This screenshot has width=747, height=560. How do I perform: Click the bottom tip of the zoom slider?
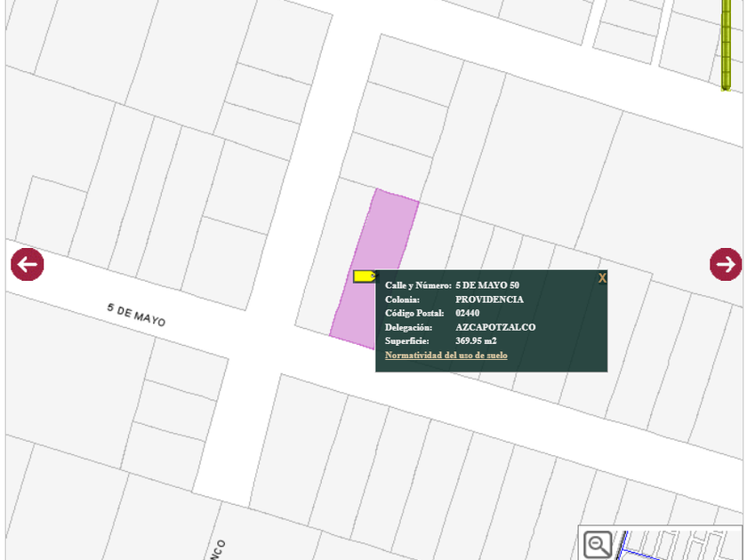pos(726,87)
